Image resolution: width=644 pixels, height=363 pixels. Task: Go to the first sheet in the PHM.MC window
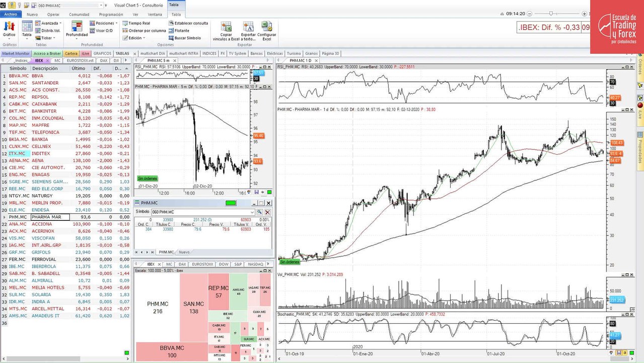[x=137, y=252]
